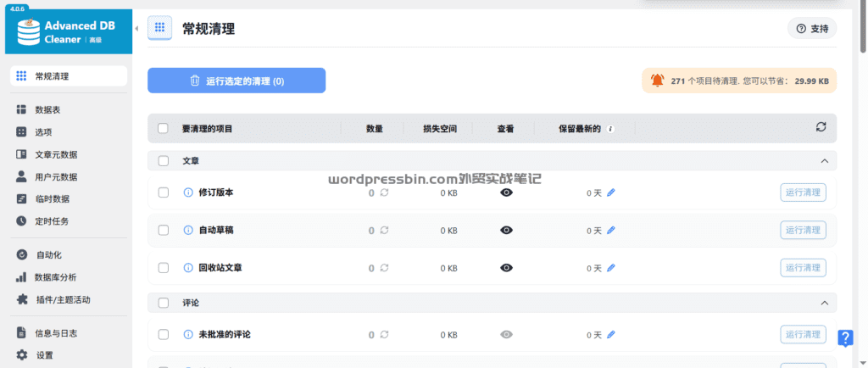
Task: Refresh the table with the header refresh icon
Action: (821, 126)
